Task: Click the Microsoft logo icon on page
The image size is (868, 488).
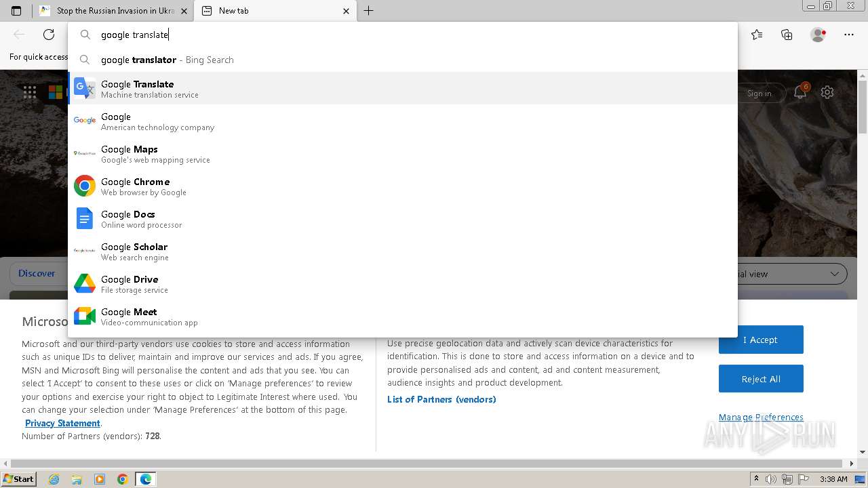Action: 56,92
